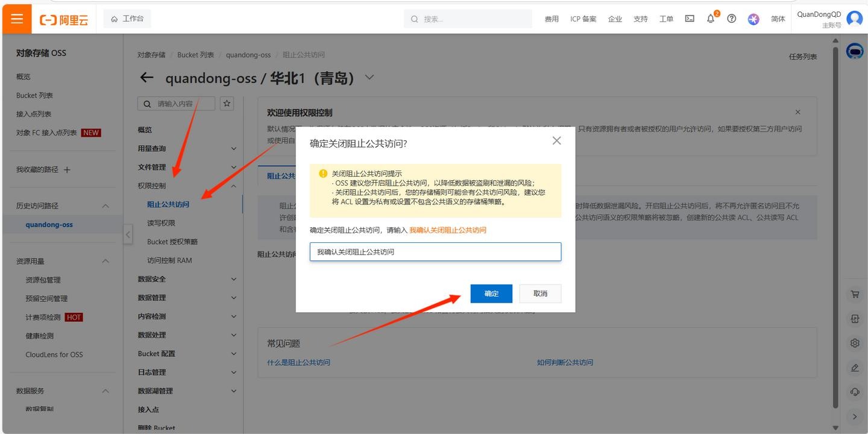Image resolution: width=868 pixels, height=434 pixels.
Task: Open the shopping cart icon
Action: 855,295
